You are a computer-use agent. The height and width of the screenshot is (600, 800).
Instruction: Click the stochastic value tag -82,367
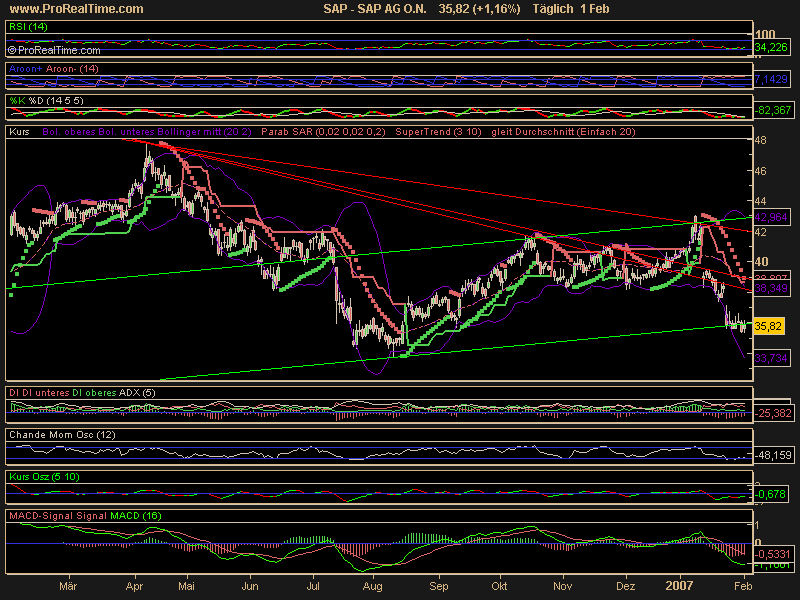point(771,110)
